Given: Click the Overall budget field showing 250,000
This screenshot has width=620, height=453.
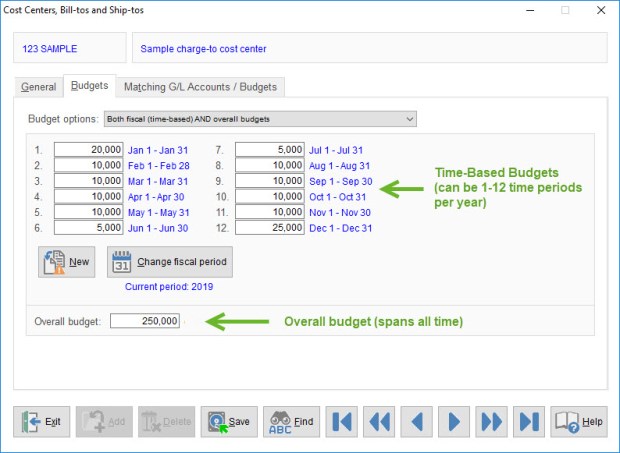Looking at the screenshot, I should 145,321.
